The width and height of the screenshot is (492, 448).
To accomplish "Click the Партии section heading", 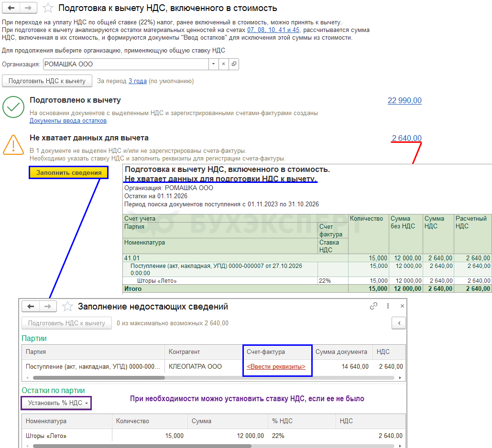I will coord(34,338).
